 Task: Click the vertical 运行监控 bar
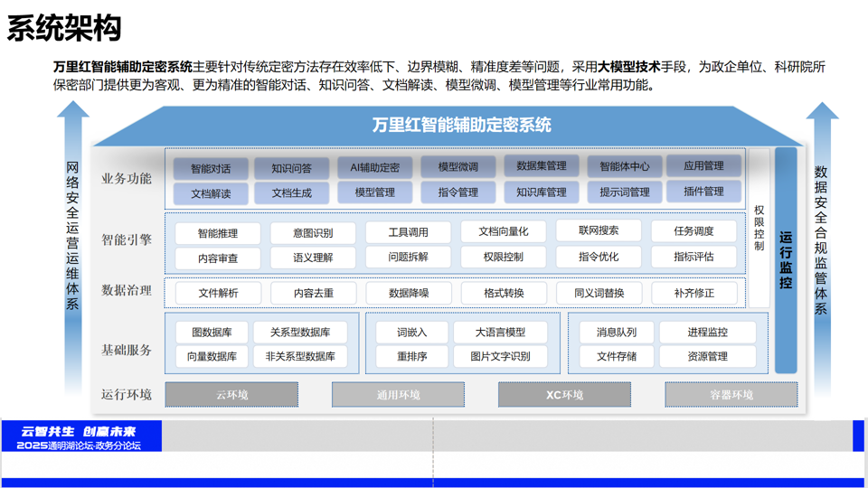786,260
